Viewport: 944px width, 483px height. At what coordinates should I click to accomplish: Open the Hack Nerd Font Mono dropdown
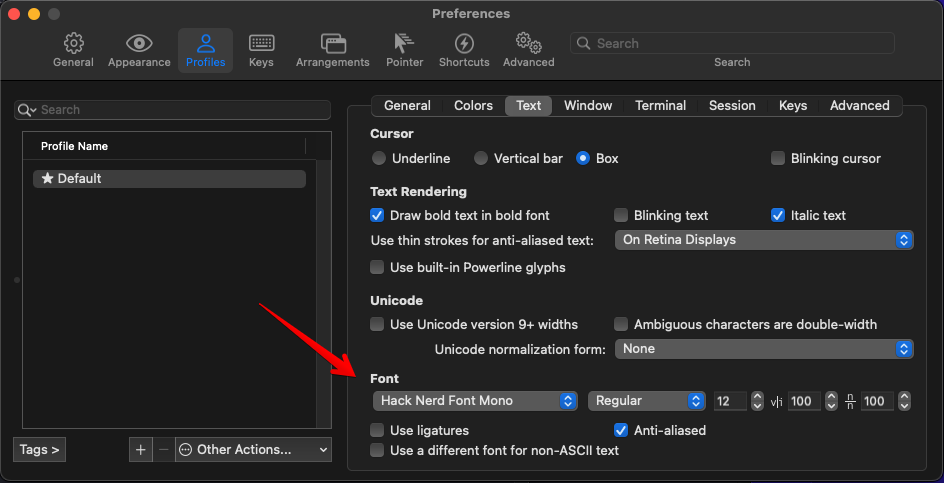(475, 401)
